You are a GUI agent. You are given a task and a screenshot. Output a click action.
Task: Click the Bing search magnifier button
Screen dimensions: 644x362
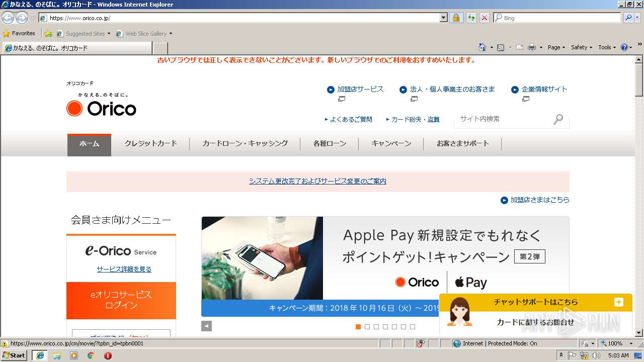pos(627,18)
